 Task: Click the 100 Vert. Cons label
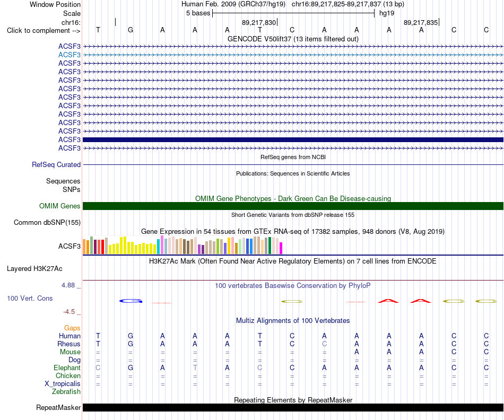coord(30,298)
